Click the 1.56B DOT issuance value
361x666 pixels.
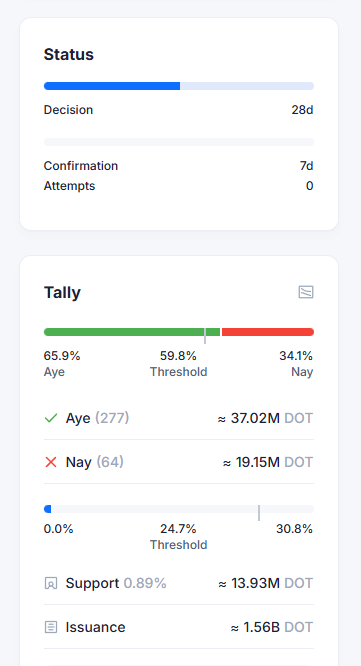272,627
